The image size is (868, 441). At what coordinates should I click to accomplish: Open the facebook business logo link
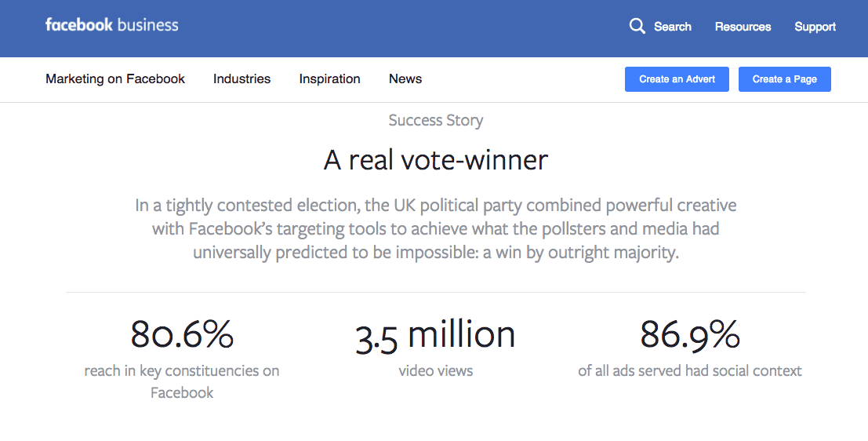pos(112,25)
